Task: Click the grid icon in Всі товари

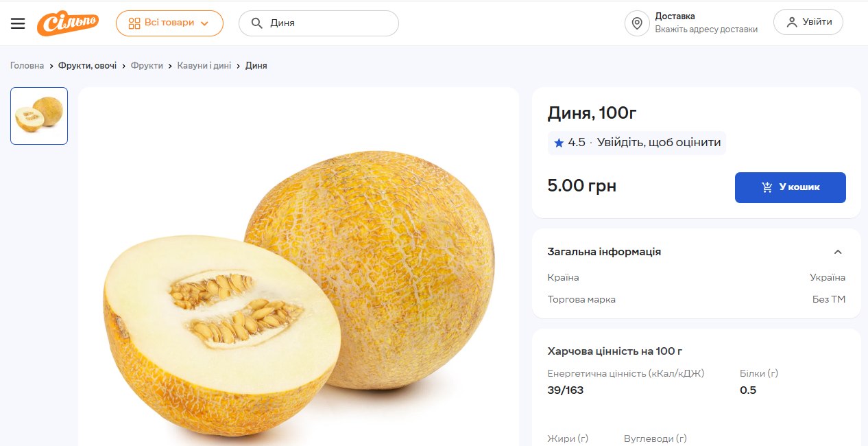Action: (134, 23)
